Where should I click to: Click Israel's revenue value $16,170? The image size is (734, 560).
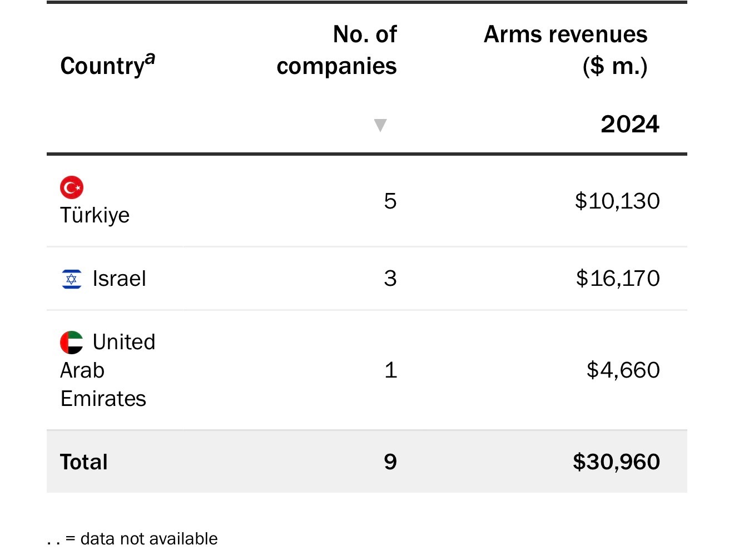click(x=618, y=279)
